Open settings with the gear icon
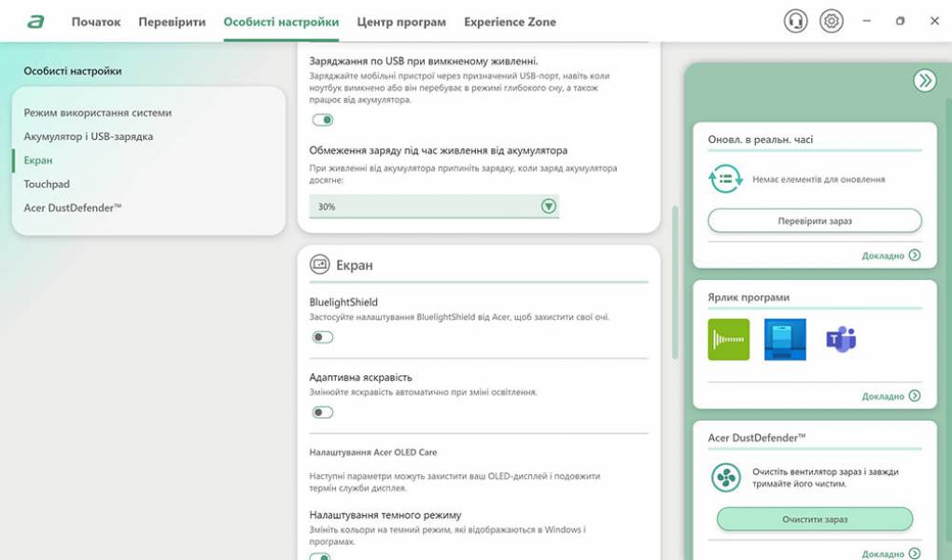Screen dimensions: 952x560 pos(831,21)
